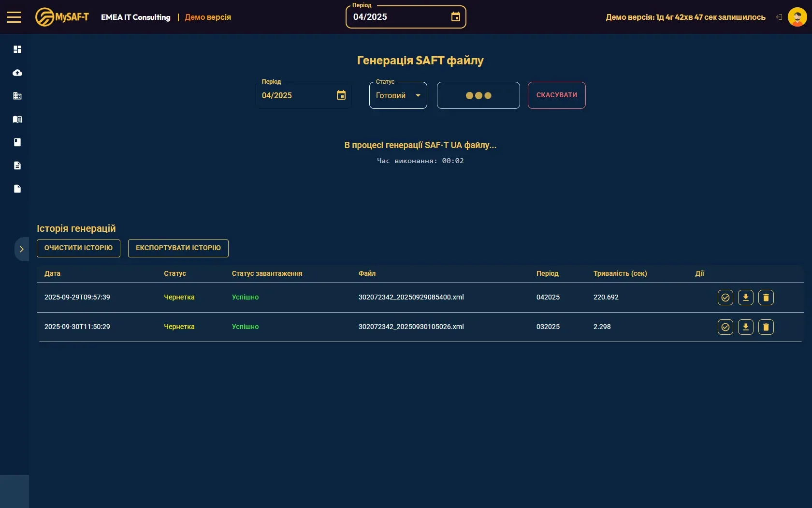
Task: Click the Тривалість (сек) column header
Action: tap(620, 274)
